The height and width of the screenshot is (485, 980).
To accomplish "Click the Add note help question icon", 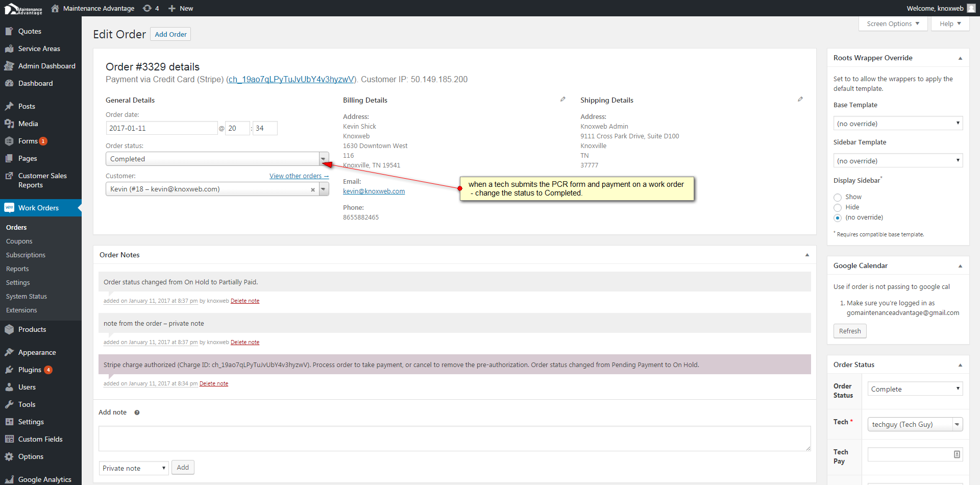I will [x=137, y=413].
